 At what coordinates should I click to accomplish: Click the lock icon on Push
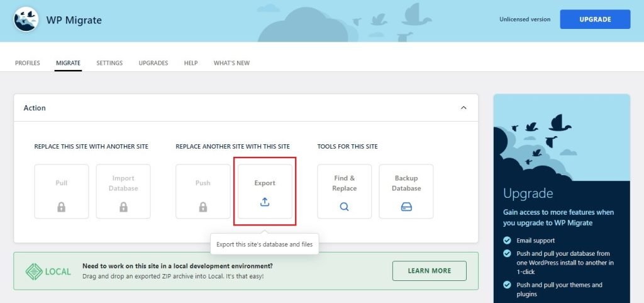(x=203, y=207)
